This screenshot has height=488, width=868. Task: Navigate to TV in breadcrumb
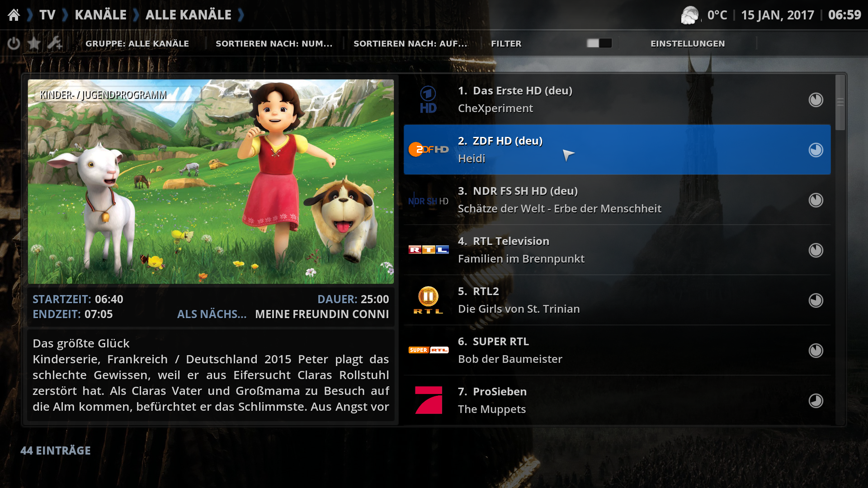pyautogui.click(x=47, y=15)
